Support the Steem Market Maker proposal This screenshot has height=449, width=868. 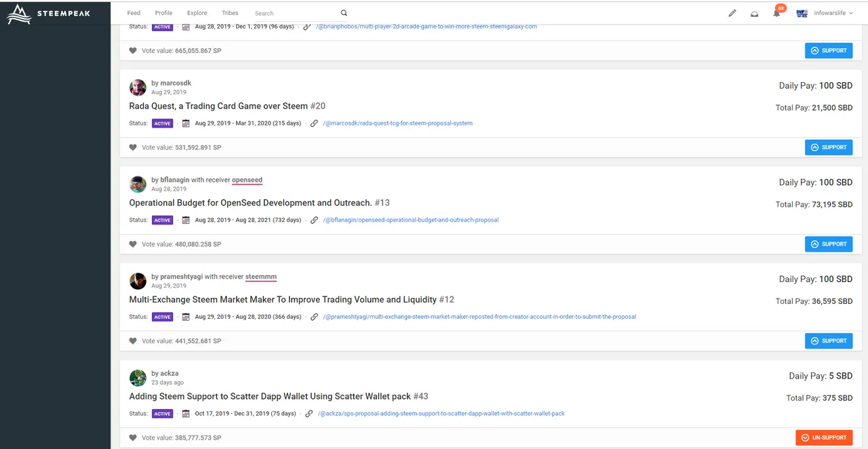coord(829,340)
